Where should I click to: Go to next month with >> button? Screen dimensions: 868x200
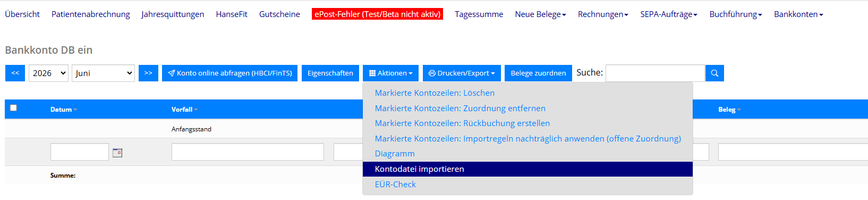(x=148, y=73)
